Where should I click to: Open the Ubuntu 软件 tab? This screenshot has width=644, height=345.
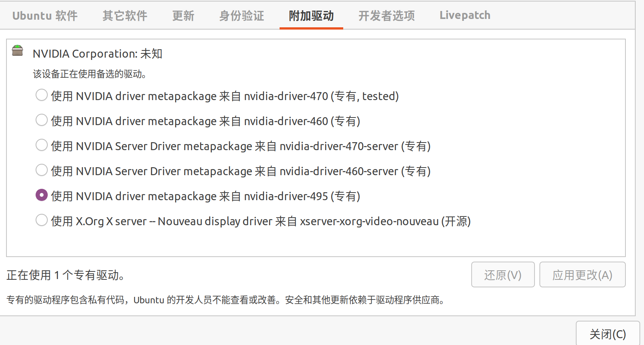(x=45, y=16)
